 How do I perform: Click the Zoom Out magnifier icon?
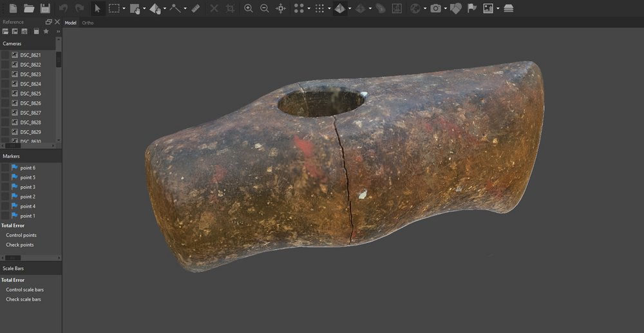coord(265,8)
